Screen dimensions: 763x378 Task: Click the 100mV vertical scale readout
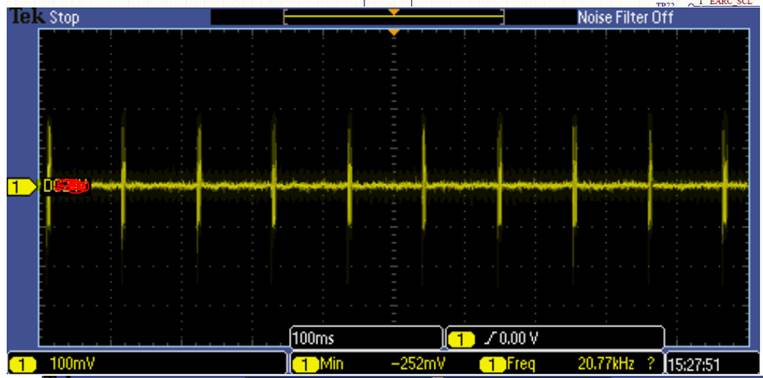click(73, 364)
